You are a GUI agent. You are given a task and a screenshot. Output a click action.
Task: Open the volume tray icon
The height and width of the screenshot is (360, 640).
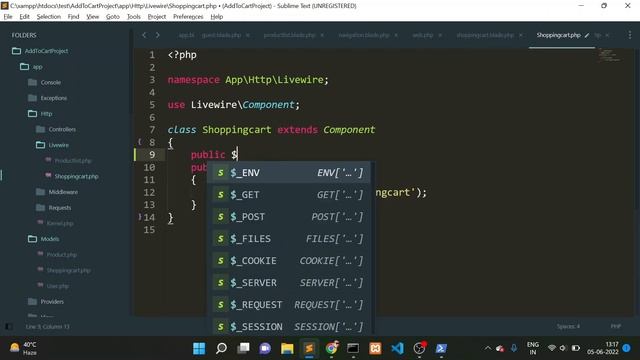(x=563, y=348)
